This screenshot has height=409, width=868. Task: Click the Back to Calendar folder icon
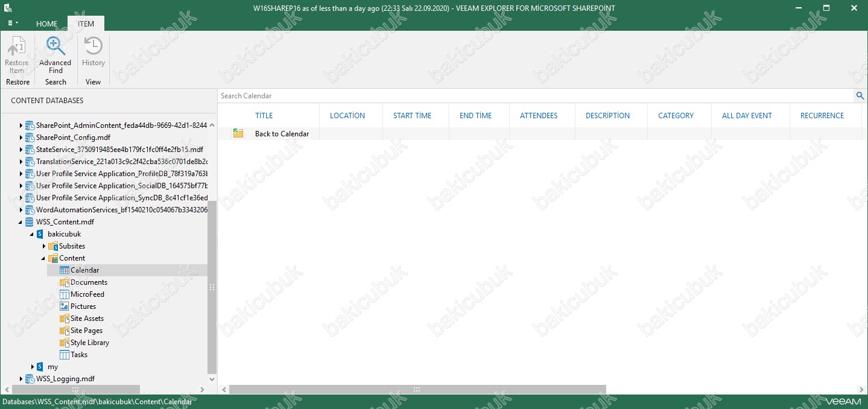pyautogui.click(x=238, y=133)
